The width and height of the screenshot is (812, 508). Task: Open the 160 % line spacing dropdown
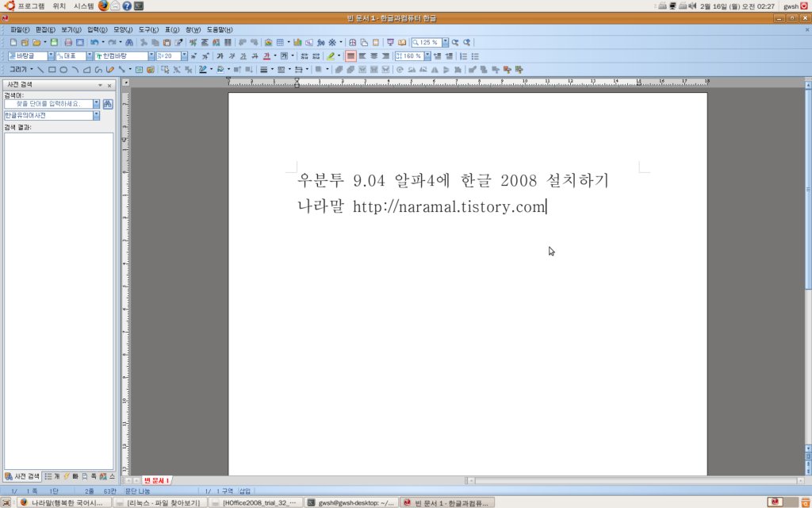click(x=427, y=56)
